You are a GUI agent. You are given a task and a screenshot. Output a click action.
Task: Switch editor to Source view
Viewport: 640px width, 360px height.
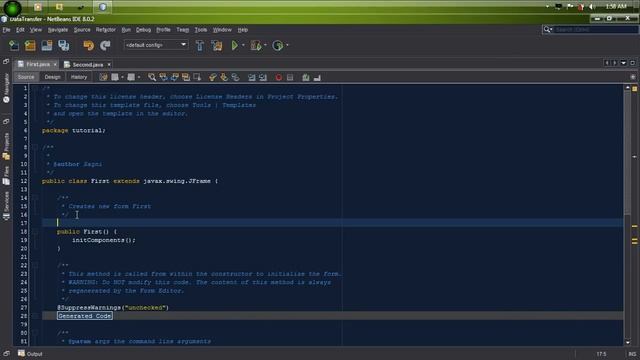click(26, 77)
